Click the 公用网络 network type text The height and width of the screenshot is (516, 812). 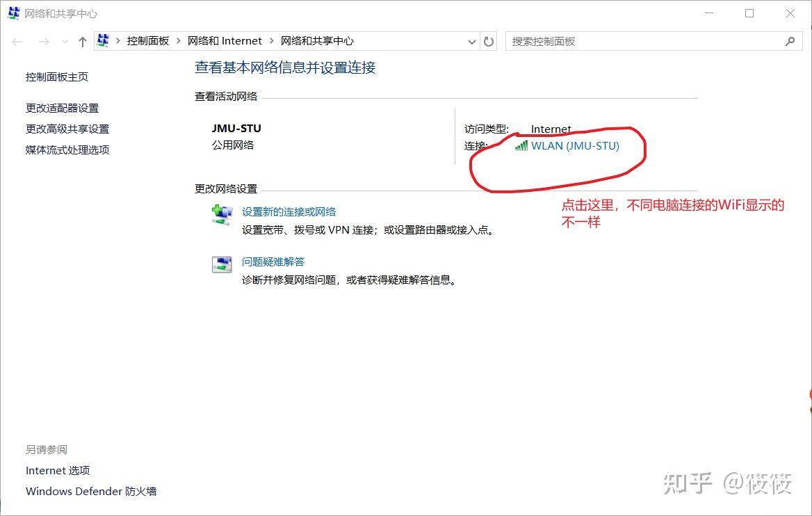(233, 145)
